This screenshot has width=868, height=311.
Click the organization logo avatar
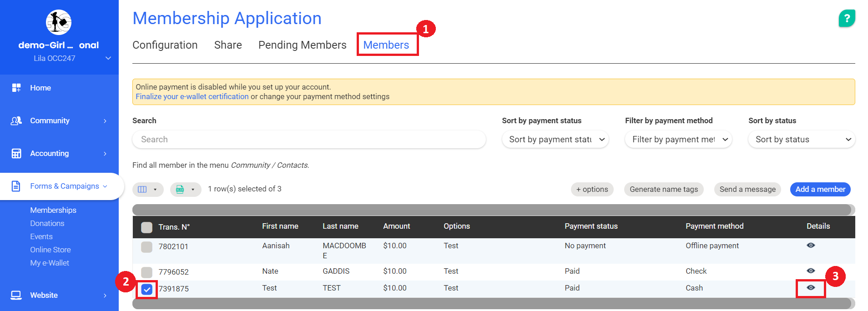tap(59, 22)
